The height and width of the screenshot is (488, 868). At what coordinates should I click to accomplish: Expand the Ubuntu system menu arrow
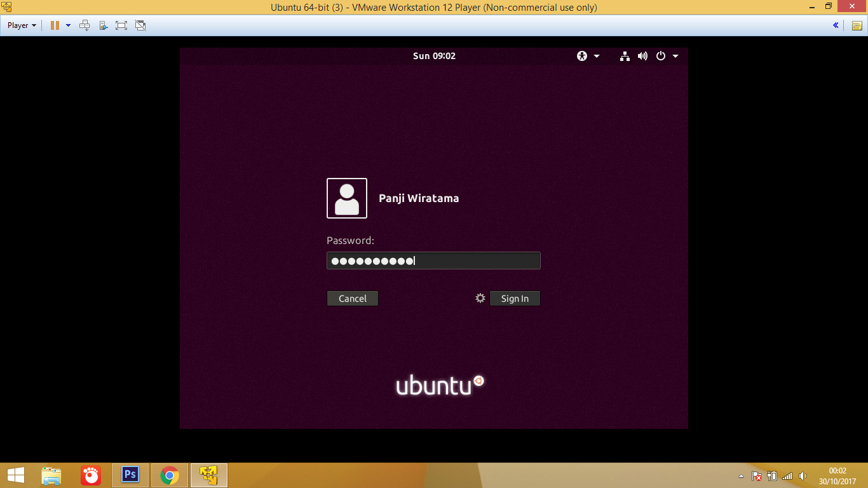(x=675, y=56)
